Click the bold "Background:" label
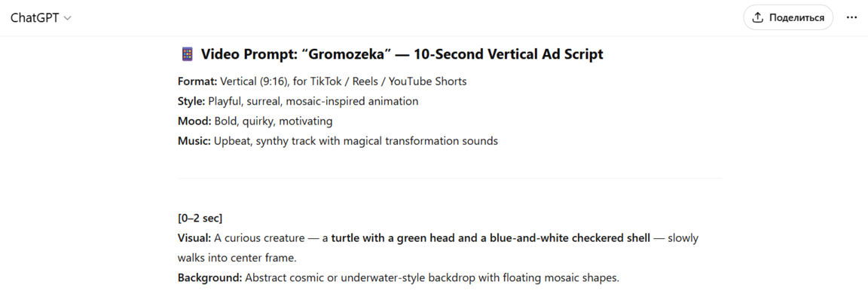The image size is (868, 303). [209, 277]
